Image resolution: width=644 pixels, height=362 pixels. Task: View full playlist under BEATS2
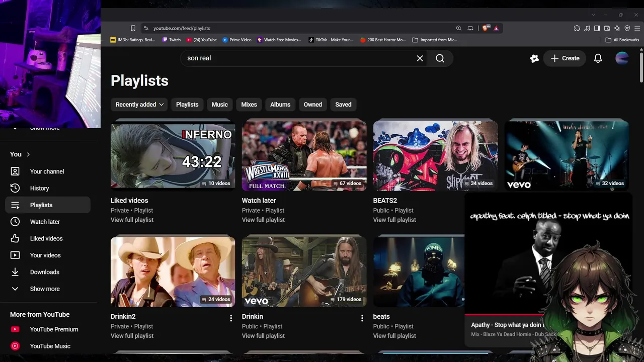[395, 220]
